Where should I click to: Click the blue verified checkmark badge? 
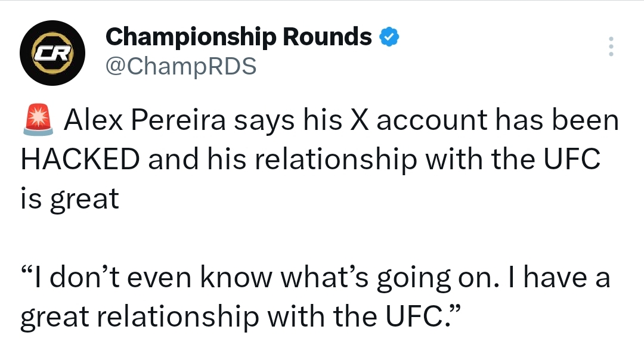point(389,37)
